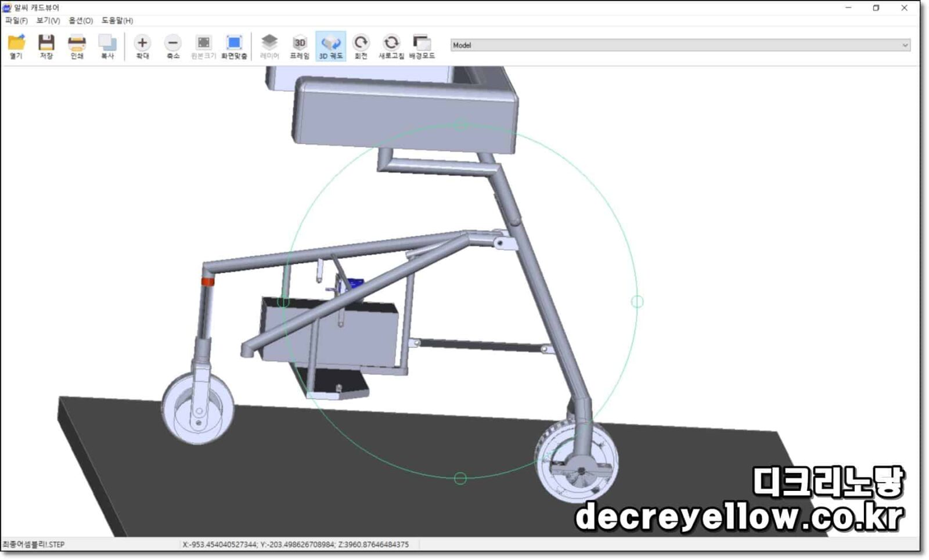The image size is (929, 560).
Task: Click the 저장 (Save) floppy icon
Action: coord(46,43)
